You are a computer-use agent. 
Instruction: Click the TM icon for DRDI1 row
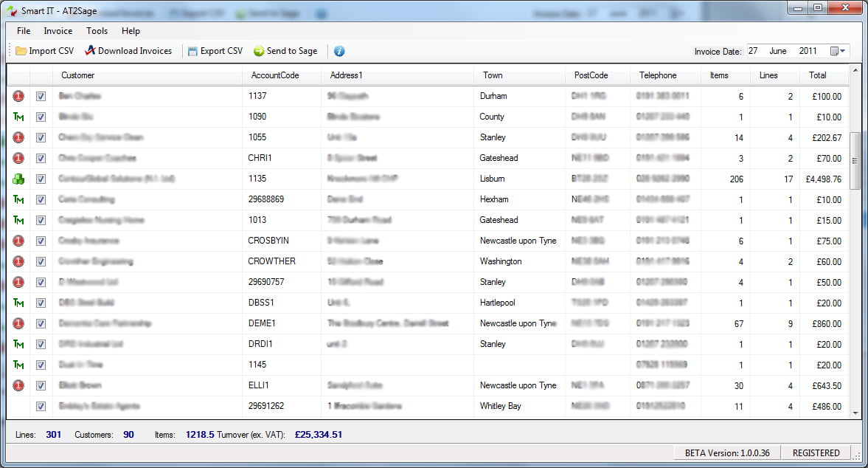tap(18, 344)
